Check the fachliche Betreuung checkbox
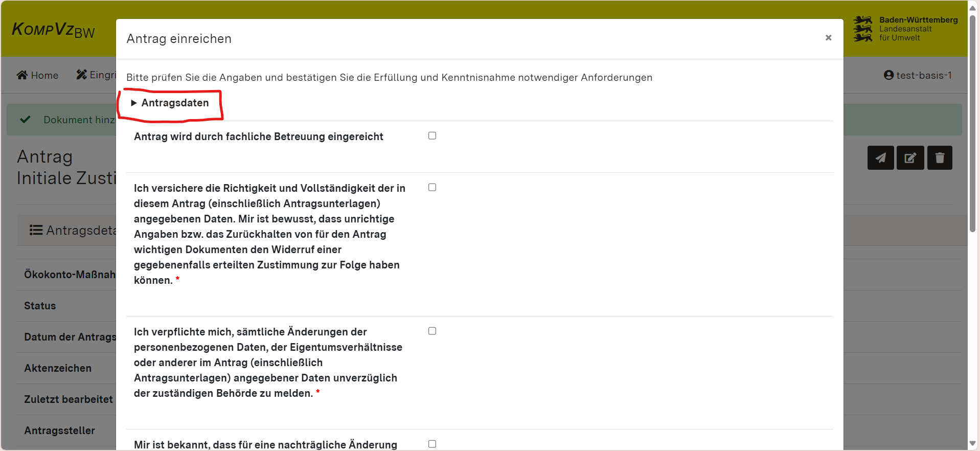The image size is (980, 451). [432, 136]
